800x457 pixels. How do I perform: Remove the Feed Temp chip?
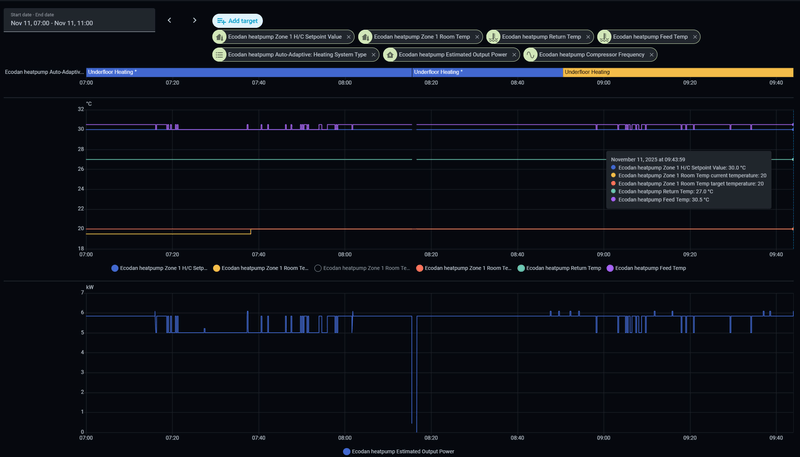click(x=694, y=37)
